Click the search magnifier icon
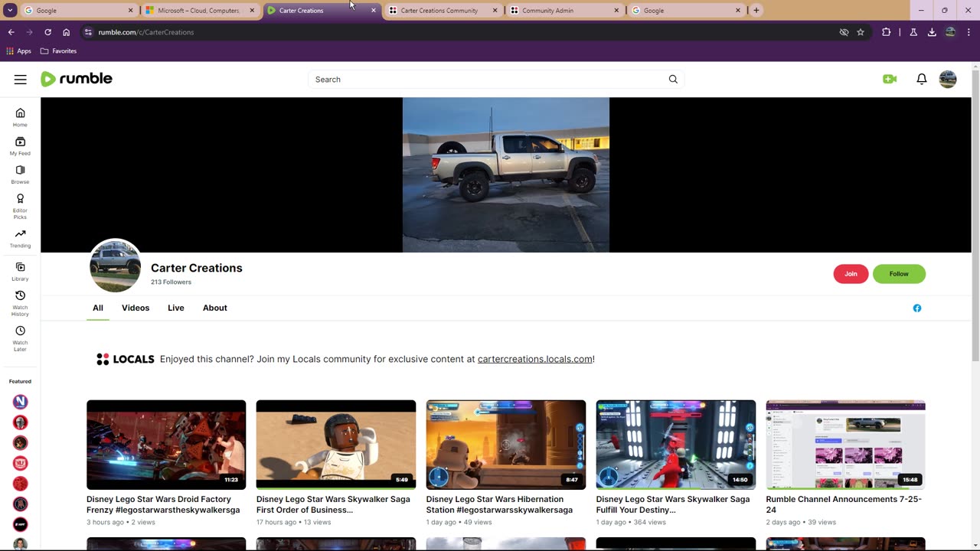The height and width of the screenshot is (551, 980). [673, 80]
